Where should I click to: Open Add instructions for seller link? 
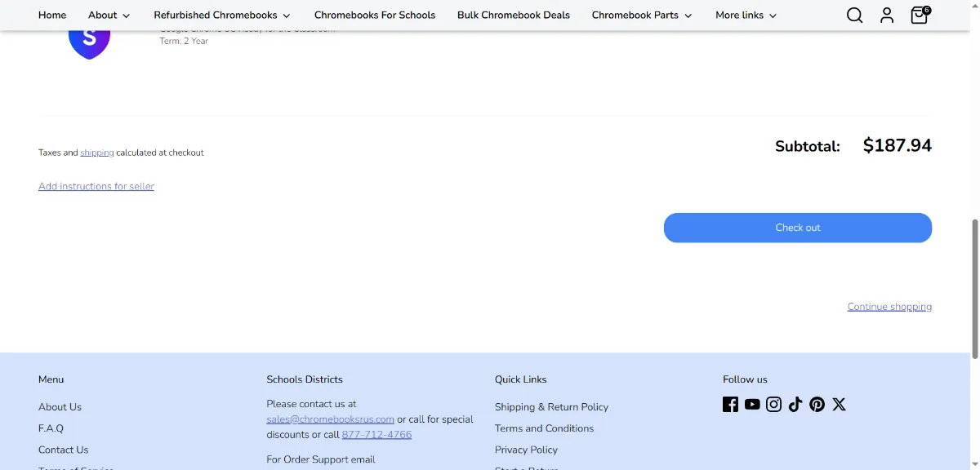click(x=96, y=186)
